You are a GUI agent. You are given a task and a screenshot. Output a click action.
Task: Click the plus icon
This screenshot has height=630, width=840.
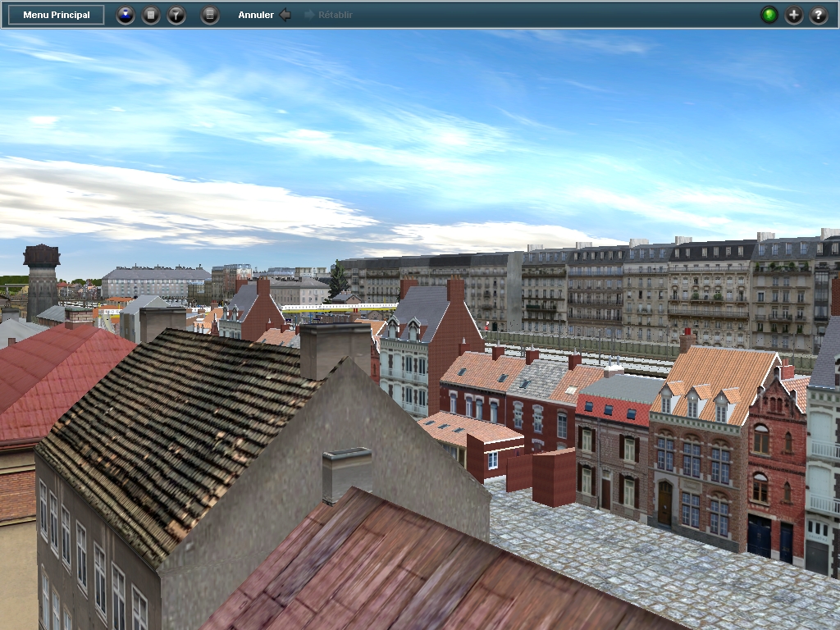pyautogui.click(x=794, y=15)
